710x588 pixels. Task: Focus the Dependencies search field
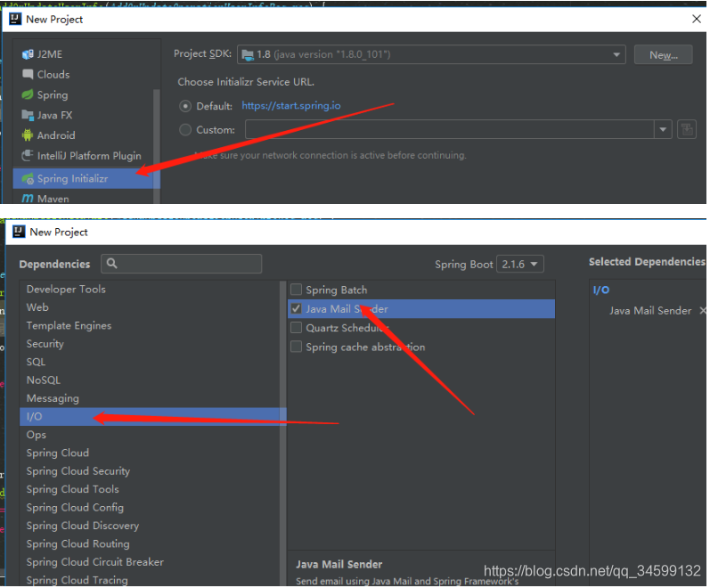(x=181, y=264)
